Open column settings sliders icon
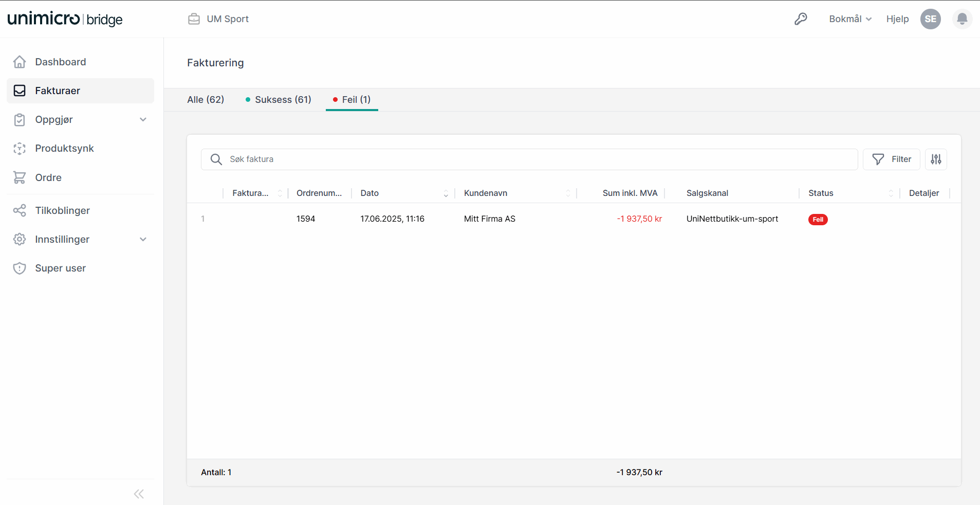 tap(936, 159)
